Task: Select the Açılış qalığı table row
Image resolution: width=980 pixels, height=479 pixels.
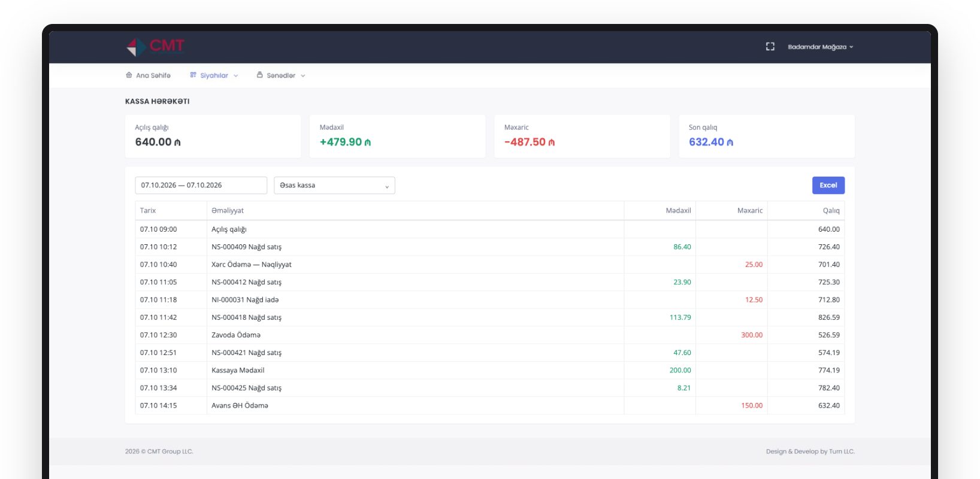Action: (x=490, y=229)
